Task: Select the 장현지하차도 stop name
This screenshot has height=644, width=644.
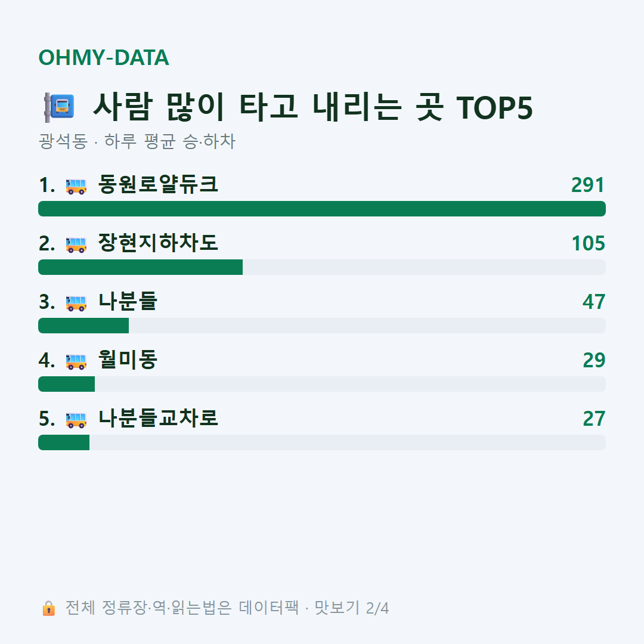Action: [x=157, y=243]
